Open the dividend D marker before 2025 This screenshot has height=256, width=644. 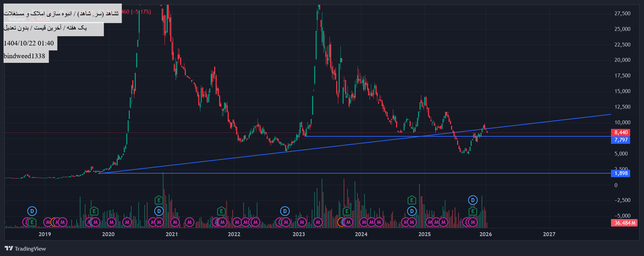click(411, 211)
